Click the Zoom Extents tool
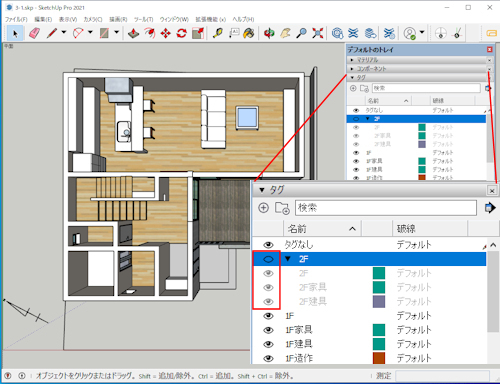 [x=318, y=33]
